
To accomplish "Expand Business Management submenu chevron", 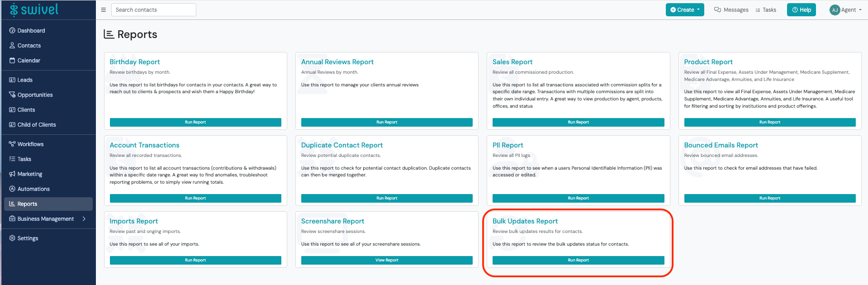I will 84,219.
